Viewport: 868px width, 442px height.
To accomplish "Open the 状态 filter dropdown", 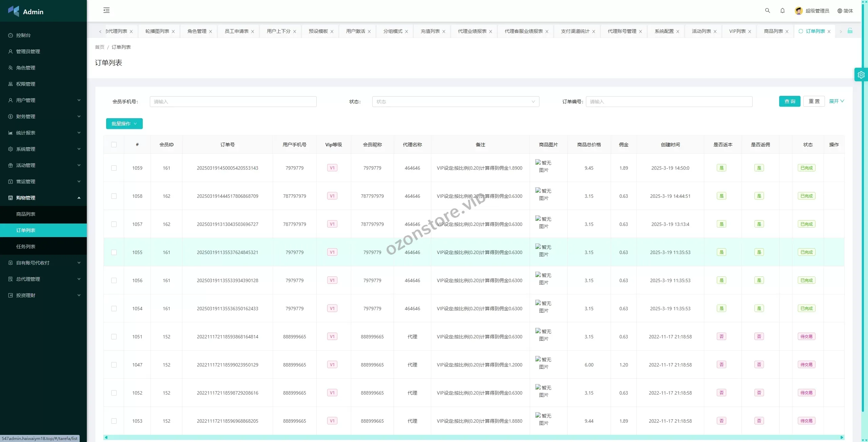I will tap(455, 102).
